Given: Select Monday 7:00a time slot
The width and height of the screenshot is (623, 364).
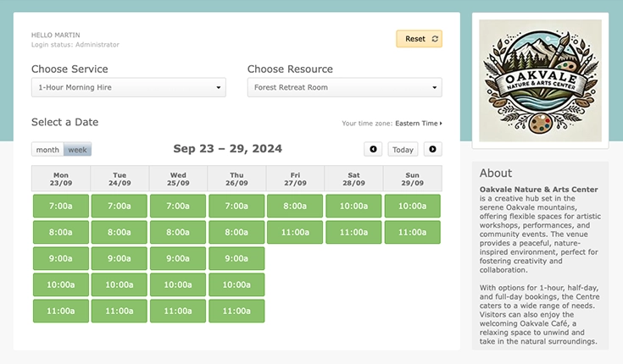Looking at the screenshot, I should coord(60,206).
